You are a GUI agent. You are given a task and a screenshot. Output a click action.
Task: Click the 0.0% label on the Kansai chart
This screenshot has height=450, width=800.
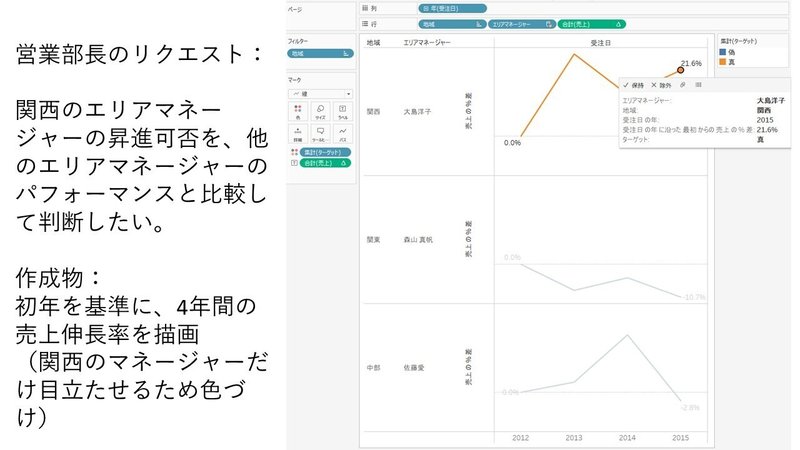tap(512, 143)
